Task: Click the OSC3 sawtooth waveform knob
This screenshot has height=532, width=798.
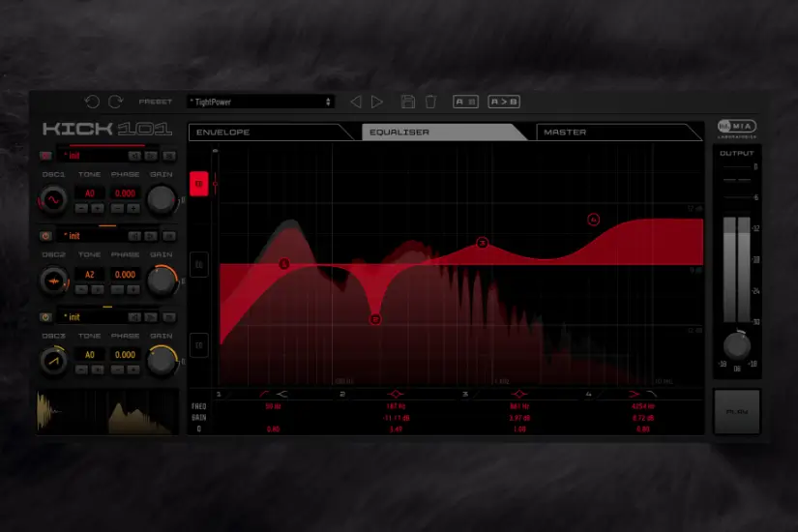Action: tap(53, 361)
